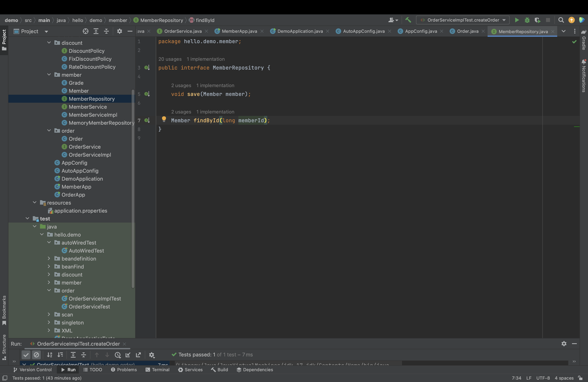The image size is (588, 382).
Task: Click the orange IDE update icon
Action: click(571, 20)
